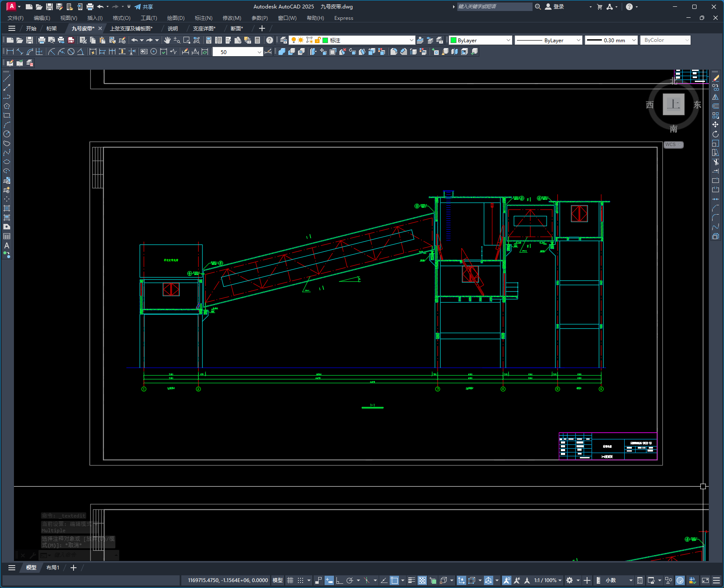Expand the undo history dropdown arrow
This screenshot has height=588, width=724.
click(x=142, y=40)
